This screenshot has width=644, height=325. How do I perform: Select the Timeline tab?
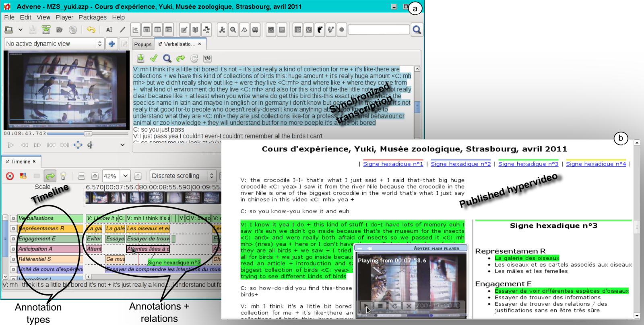[x=21, y=161]
